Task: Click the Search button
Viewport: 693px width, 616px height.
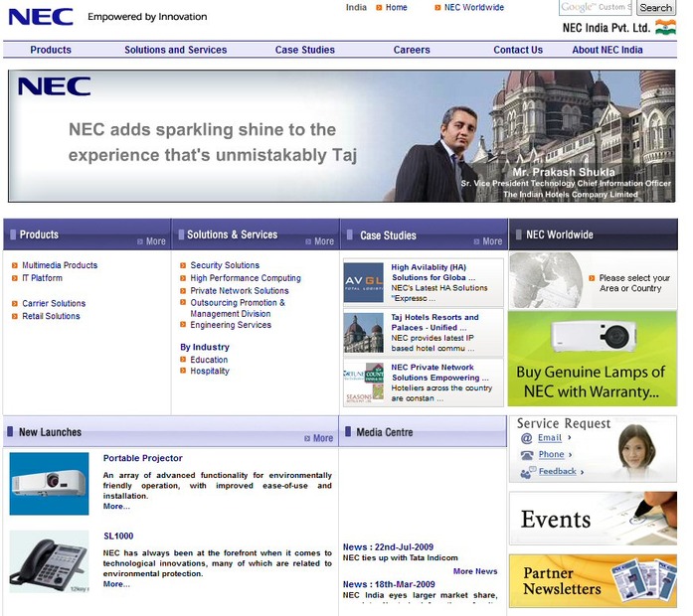Action: coord(656,8)
